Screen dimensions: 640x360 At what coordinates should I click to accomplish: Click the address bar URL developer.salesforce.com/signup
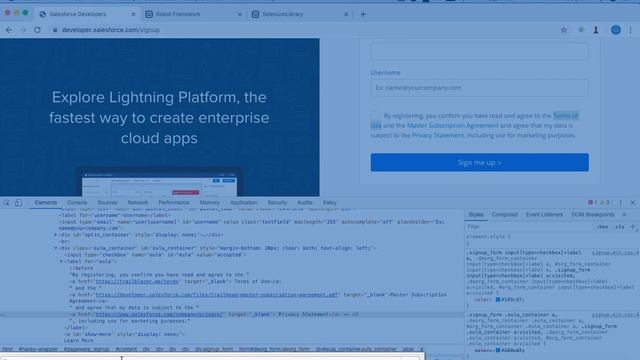pyautogui.click(x=111, y=30)
